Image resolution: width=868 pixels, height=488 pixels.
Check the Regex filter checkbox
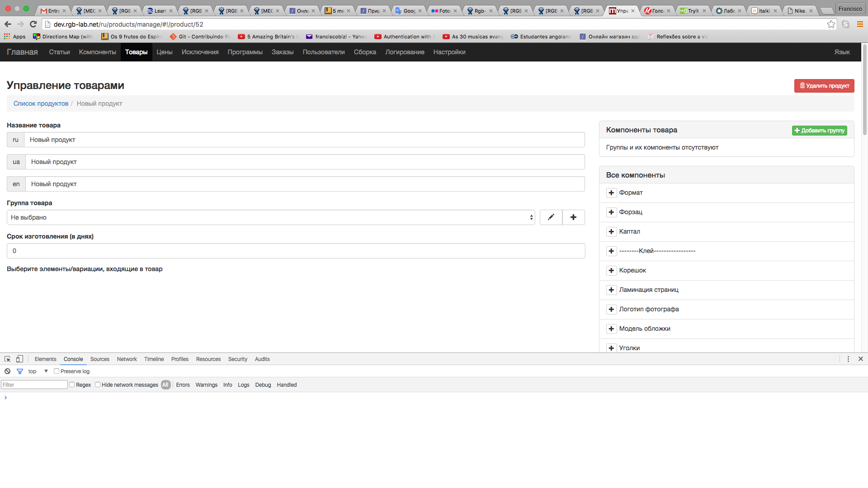tap(72, 385)
